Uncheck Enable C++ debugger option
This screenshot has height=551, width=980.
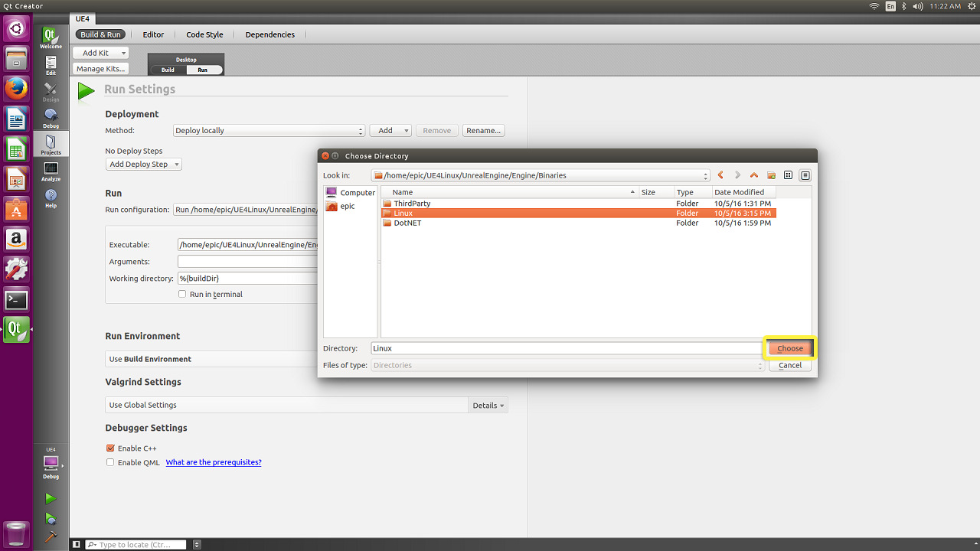110,448
